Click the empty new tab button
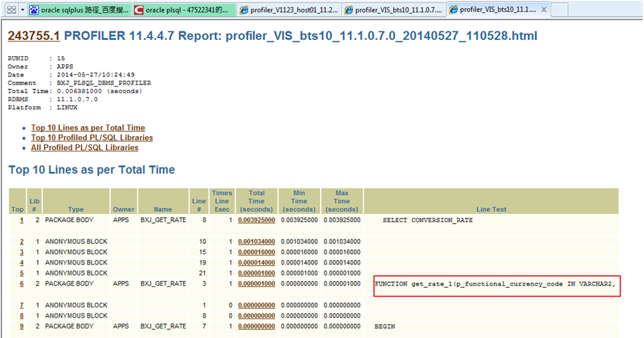Image resolution: width=644 pixels, height=338 pixels. tap(560, 10)
